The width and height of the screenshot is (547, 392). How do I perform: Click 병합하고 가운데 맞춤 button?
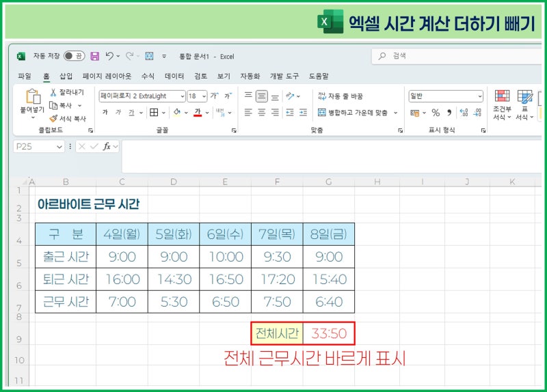pyautogui.click(x=353, y=113)
